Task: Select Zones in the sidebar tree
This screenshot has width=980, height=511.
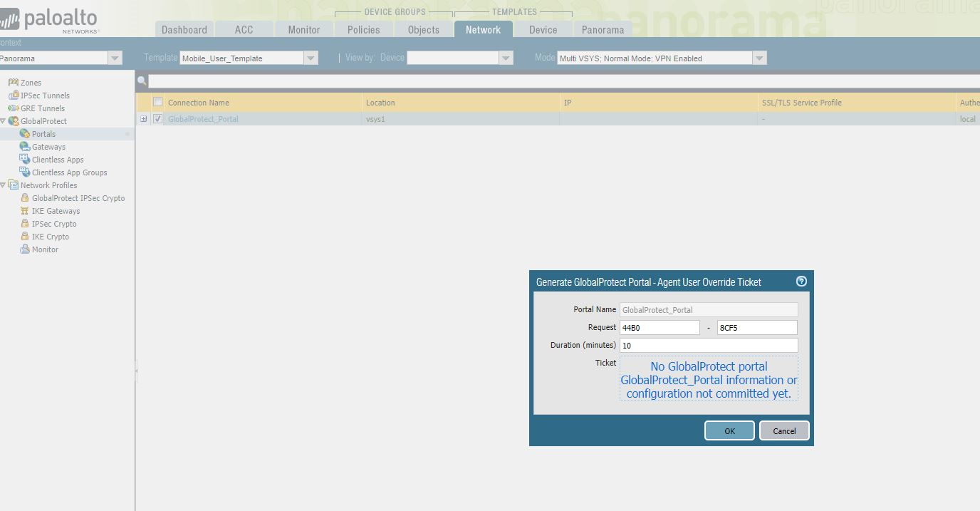Action: (31, 83)
